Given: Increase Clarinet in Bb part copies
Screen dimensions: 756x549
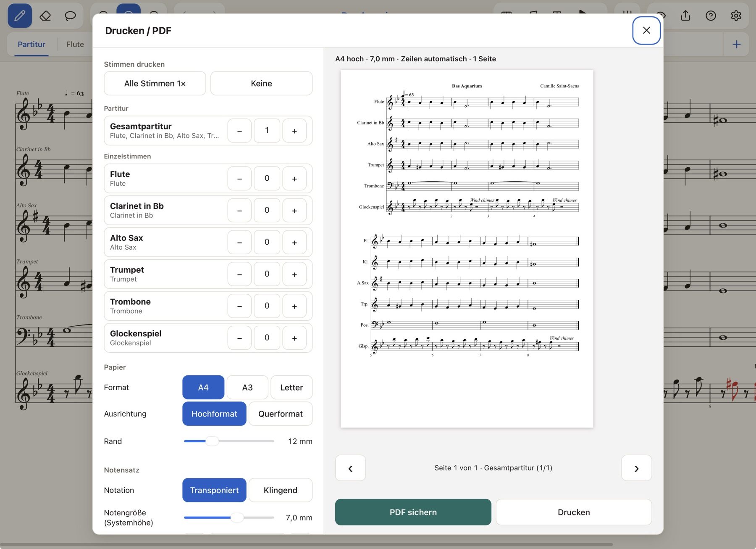Looking at the screenshot, I should (x=294, y=211).
